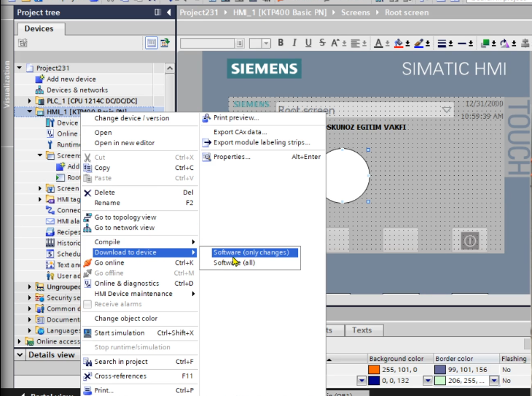532x396 pixels.
Task: Choose Online & diagnostics entry
Action: pyautogui.click(x=127, y=284)
